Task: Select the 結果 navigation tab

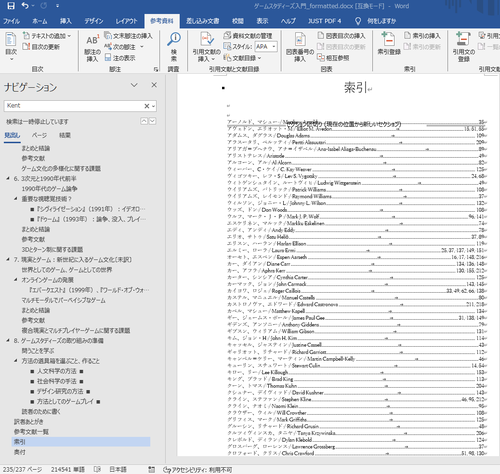Action: 65,135
